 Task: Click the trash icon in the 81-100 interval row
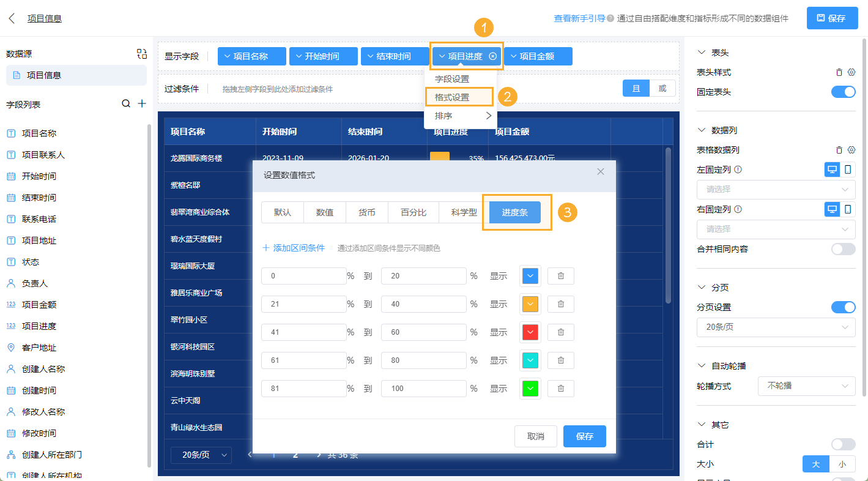tap(560, 388)
